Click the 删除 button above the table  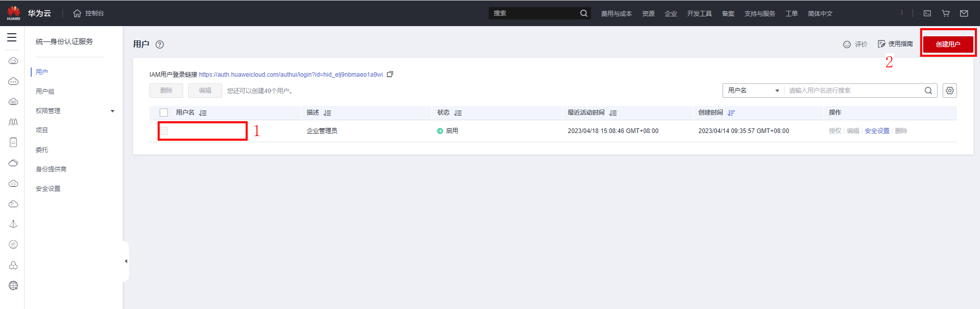[x=166, y=91]
